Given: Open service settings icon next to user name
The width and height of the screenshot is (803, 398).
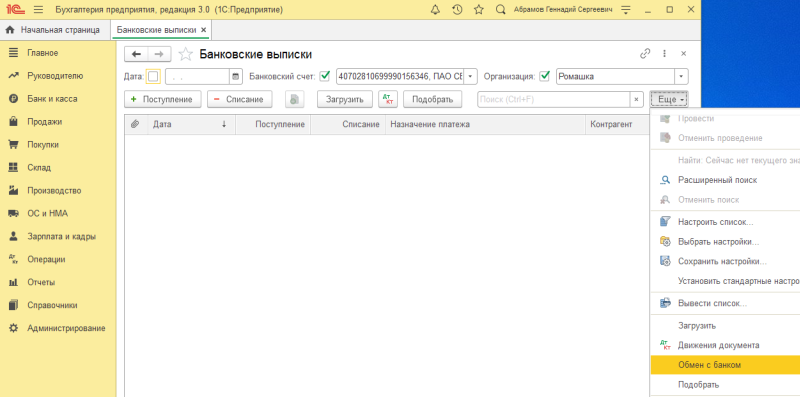Looking at the screenshot, I should (x=625, y=10).
